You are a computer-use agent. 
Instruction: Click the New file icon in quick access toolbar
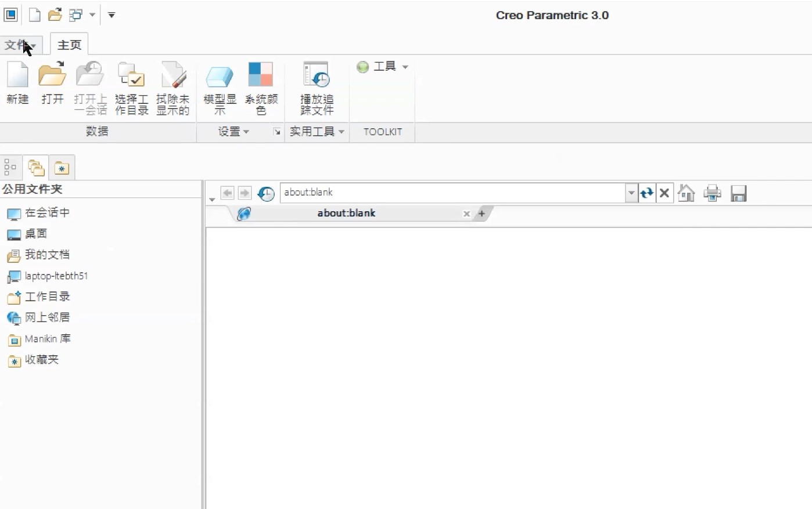click(35, 15)
